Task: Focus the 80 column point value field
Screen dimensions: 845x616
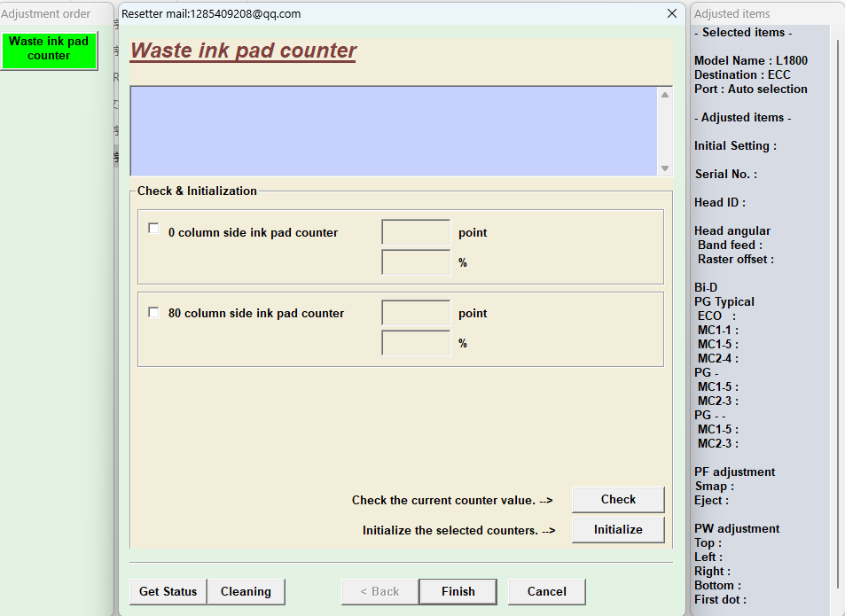Action: click(416, 313)
